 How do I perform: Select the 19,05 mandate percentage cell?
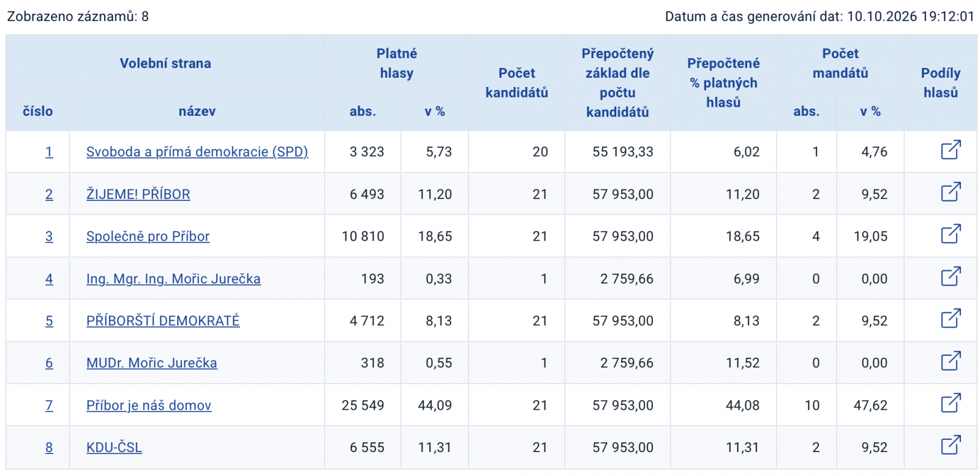coord(870,236)
